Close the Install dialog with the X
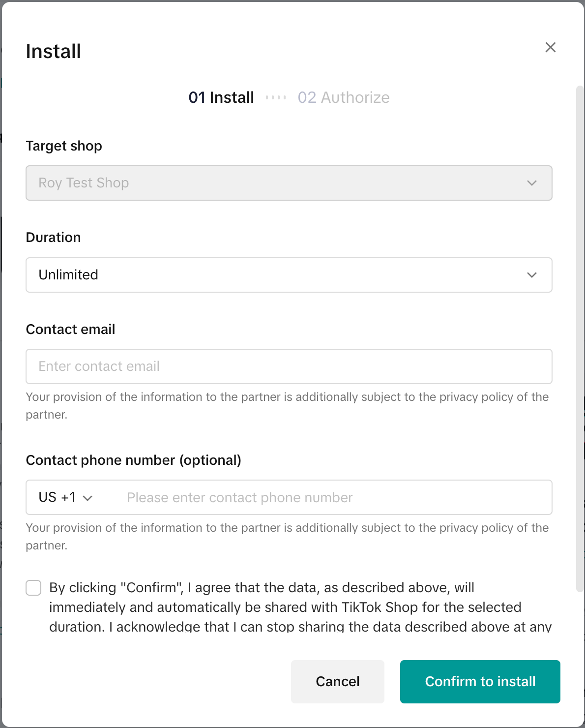 pos(550,47)
